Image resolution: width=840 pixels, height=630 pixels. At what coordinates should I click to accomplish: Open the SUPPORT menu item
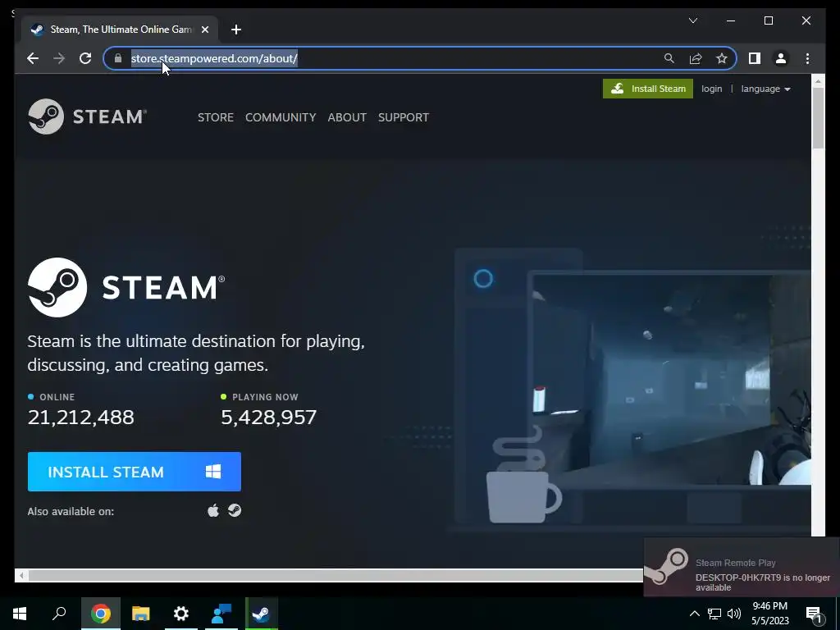click(x=404, y=117)
